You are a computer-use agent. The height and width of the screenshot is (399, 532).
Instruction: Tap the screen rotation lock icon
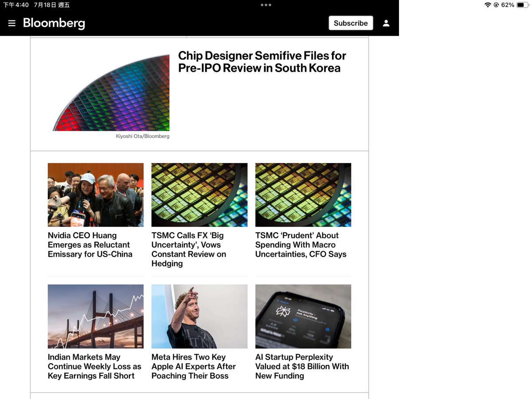click(496, 5)
